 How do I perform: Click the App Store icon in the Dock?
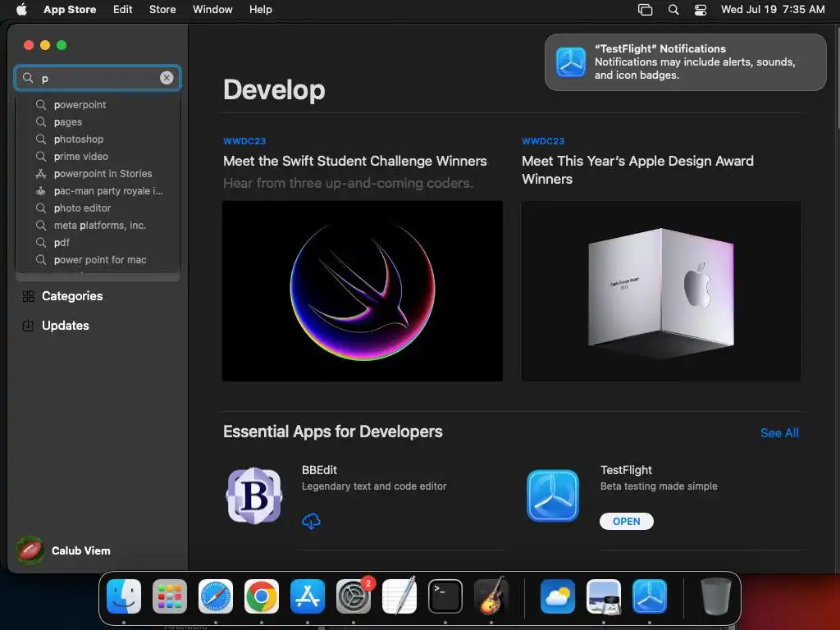(308, 596)
